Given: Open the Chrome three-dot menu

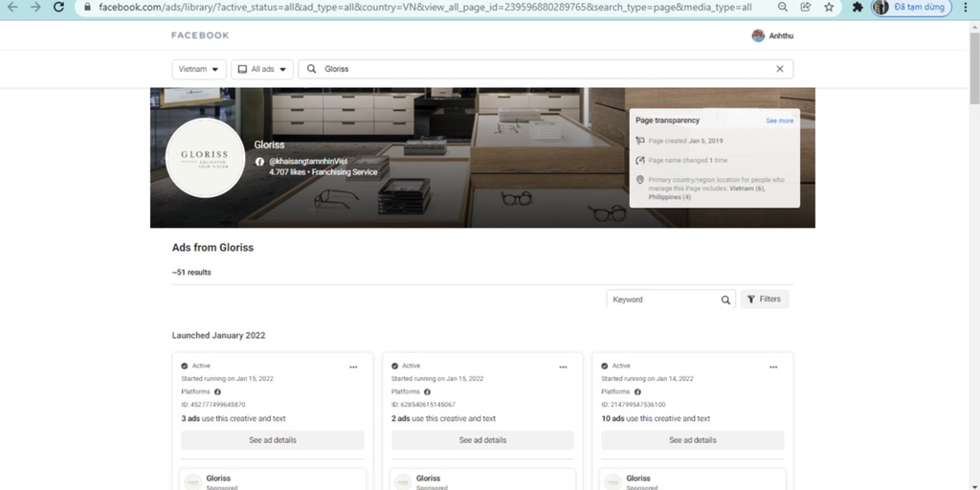Looking at the screenshot, I should [968, 7].
